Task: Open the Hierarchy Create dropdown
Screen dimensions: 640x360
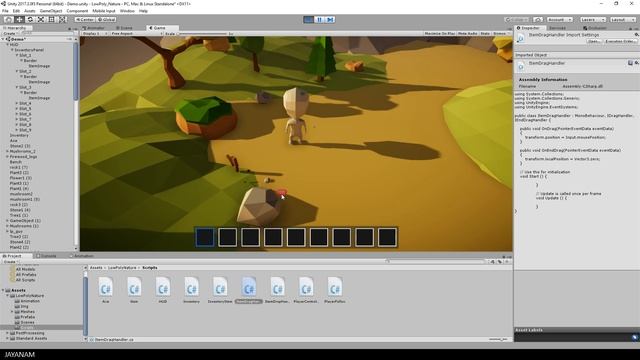Action: 10,33
